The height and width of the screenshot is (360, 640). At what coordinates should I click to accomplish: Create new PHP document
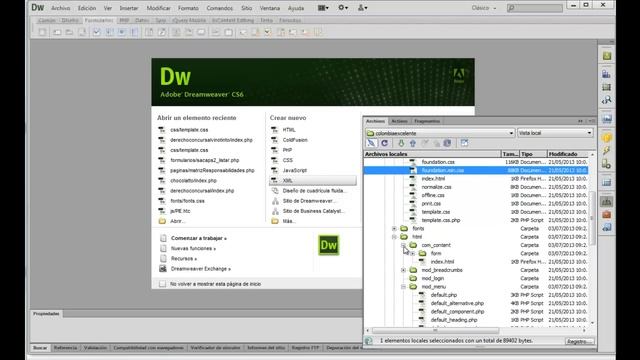tap(287, 150)
